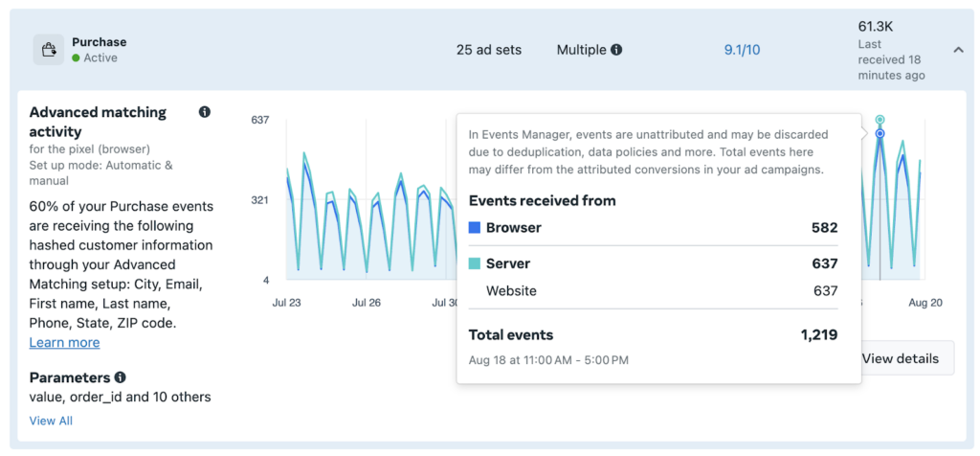The image size is (980, 456).
Task: Open the Advanced matching activity info icon
Action: pos(204,112)
